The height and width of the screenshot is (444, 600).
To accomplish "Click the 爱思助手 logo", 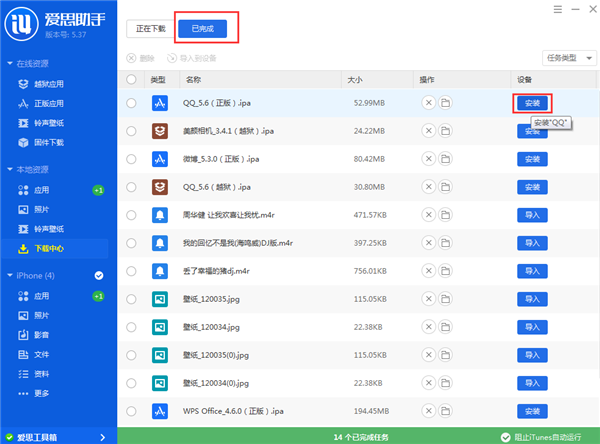I will (x=21, y=24).
